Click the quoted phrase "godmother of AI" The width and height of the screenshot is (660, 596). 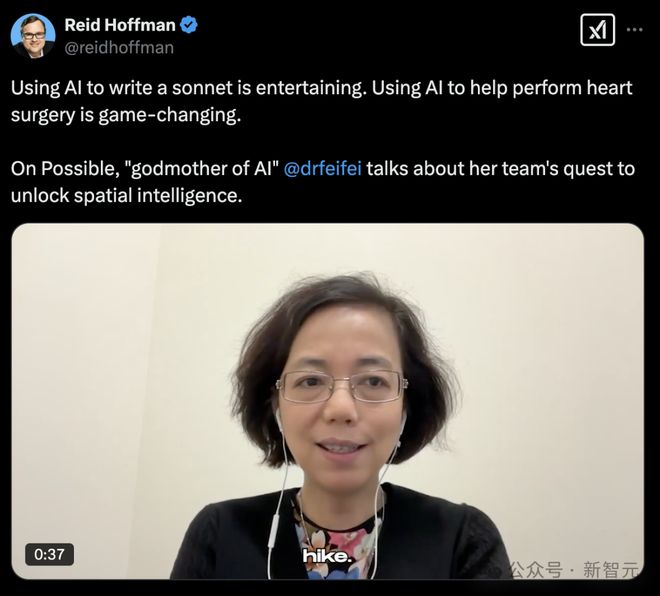tap(203, 168)
